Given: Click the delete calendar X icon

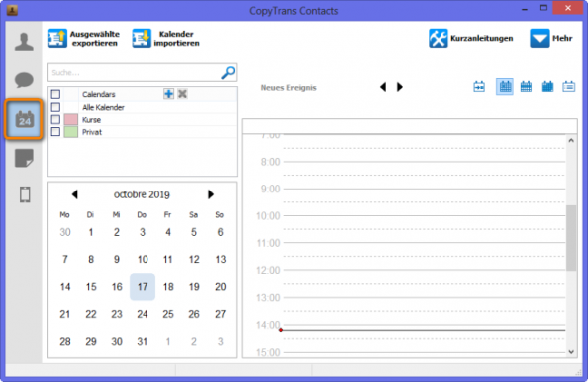Looking at the screenshot, I should click(182, 94).
